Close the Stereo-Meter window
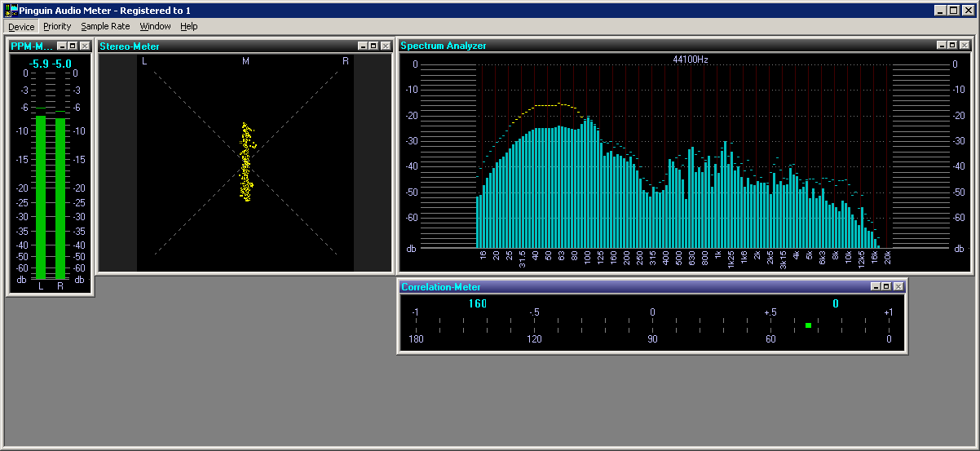980x451 pixels. pos(385,46)
